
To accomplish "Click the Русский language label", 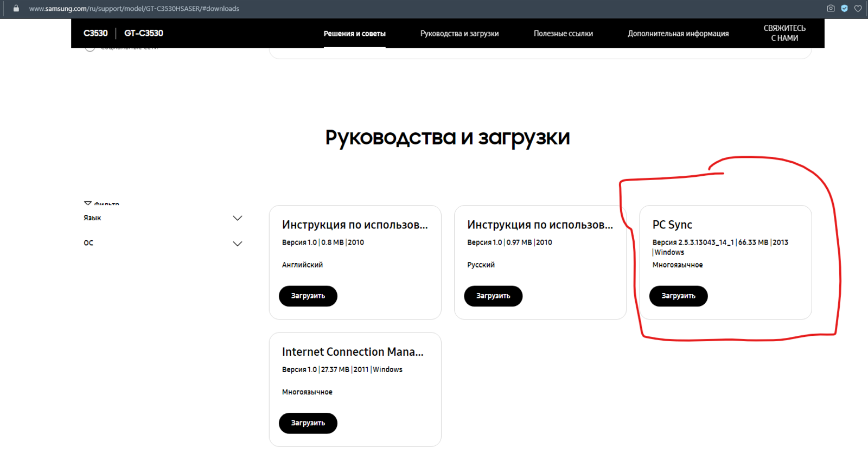I will 481,265.
